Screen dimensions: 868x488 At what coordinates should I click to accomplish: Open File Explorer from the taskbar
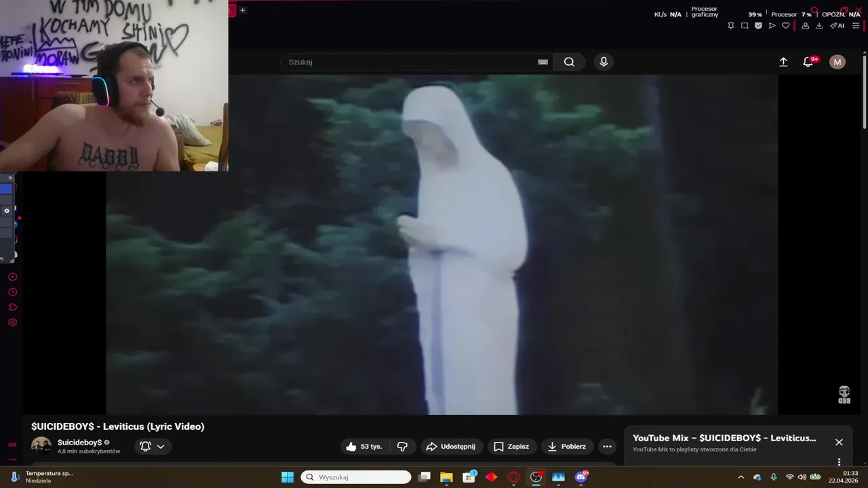click(446, 477)
